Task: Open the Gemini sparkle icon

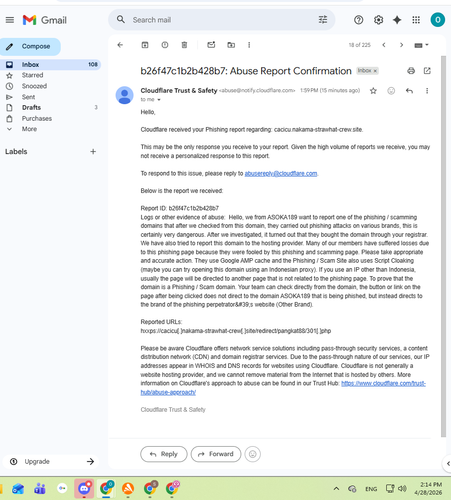Action: [x=397, y=20]
